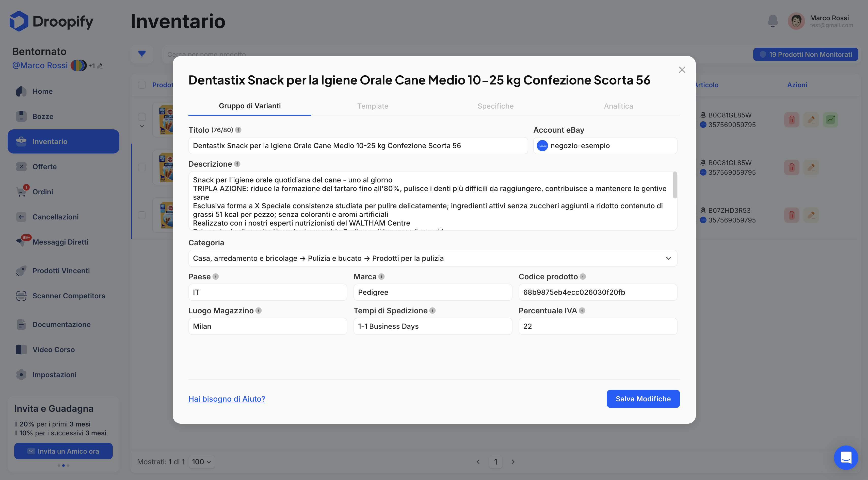The width and height of the screenshot is (868, 480).
Task: Go to the next page arrow
Action: 513,462
